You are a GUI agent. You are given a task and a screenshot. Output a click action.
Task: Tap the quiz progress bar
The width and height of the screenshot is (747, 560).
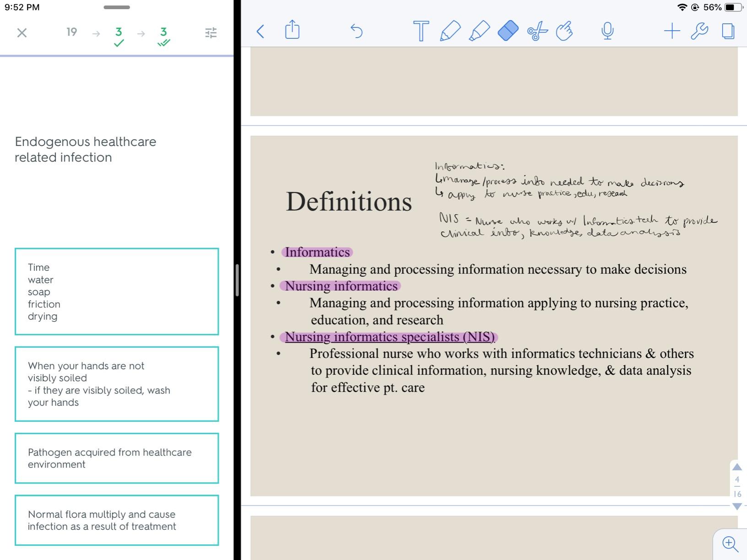[117, 56]
